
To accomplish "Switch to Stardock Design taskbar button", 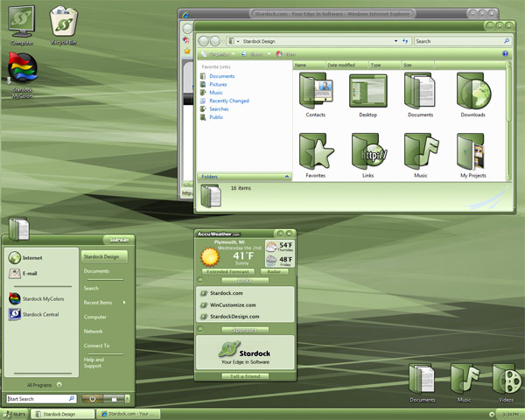I will click(63, 414).
